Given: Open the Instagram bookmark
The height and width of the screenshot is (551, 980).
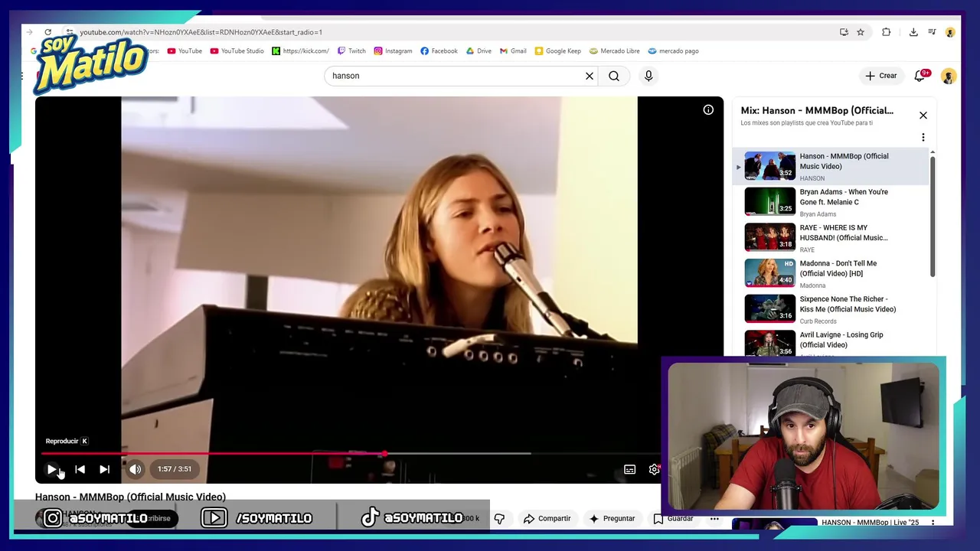Looking at the screenshot, I should 393,51.
